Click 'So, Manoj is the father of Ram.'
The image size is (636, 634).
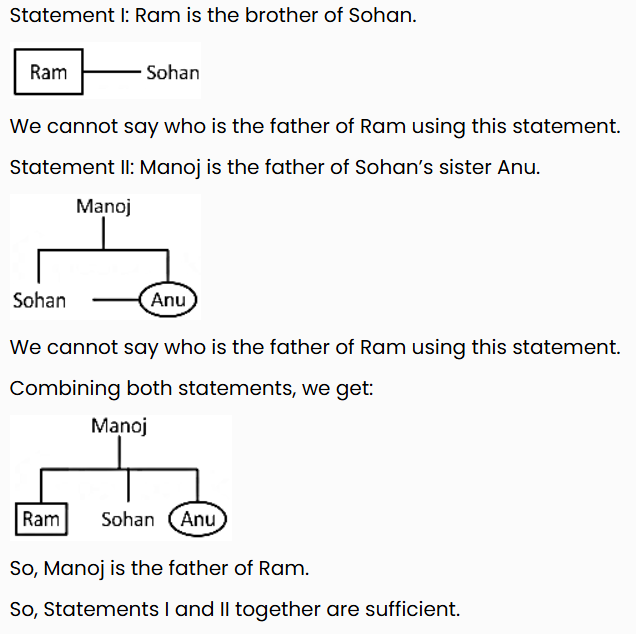[159, 568]
